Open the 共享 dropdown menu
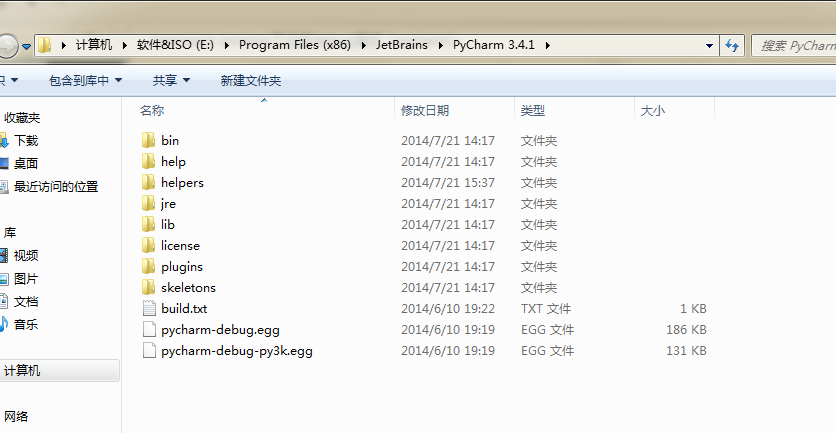 click(171, 81)
